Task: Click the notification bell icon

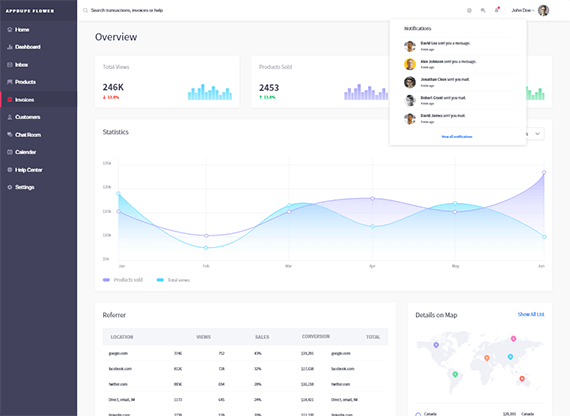Action: pos(497,10)
